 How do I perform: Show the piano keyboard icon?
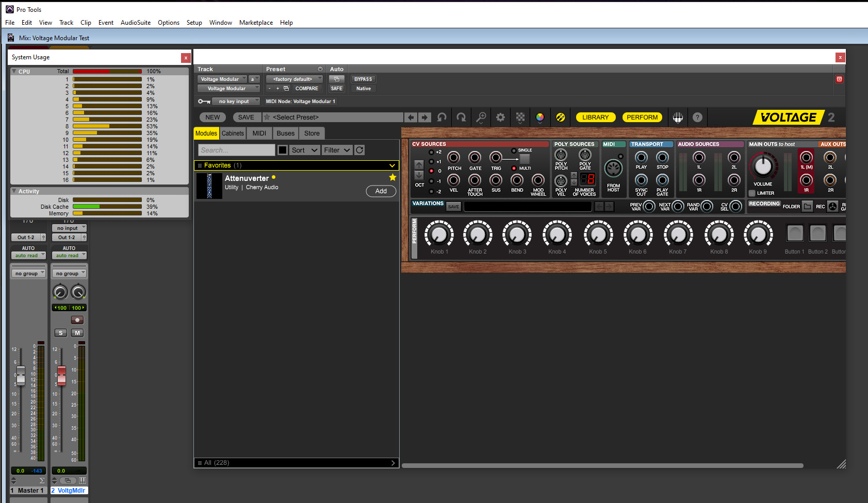(x=678, y=118)
